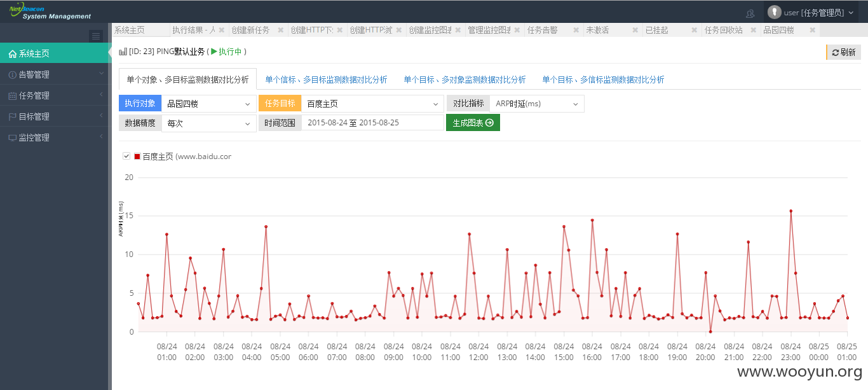Click the notification bell icon in header

pyautogui.click(x=750, y=13)
